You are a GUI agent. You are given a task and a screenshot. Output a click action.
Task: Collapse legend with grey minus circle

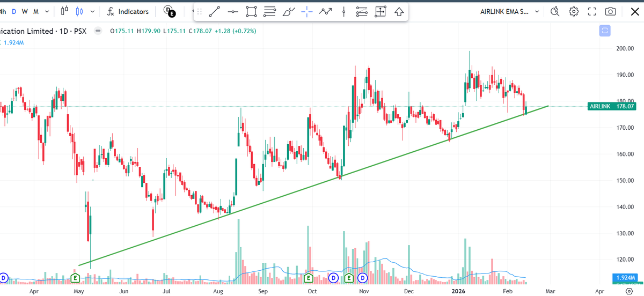tap(98, 31)
